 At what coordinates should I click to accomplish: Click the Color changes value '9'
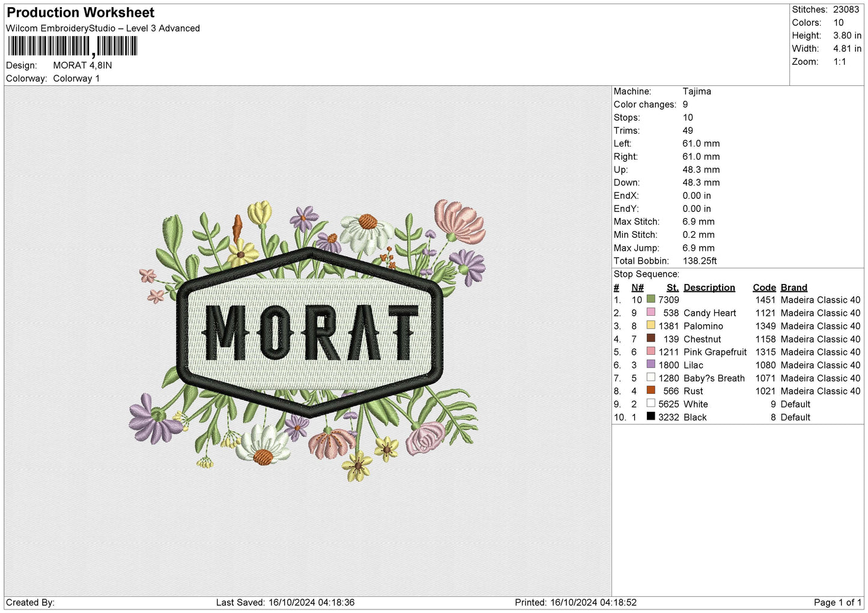[x=685, y=104]
